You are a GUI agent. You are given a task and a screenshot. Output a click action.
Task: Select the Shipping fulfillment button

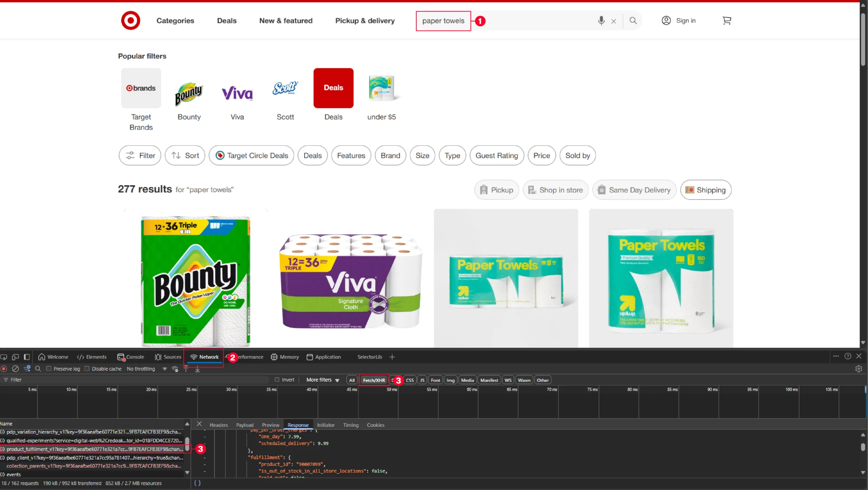706,190
